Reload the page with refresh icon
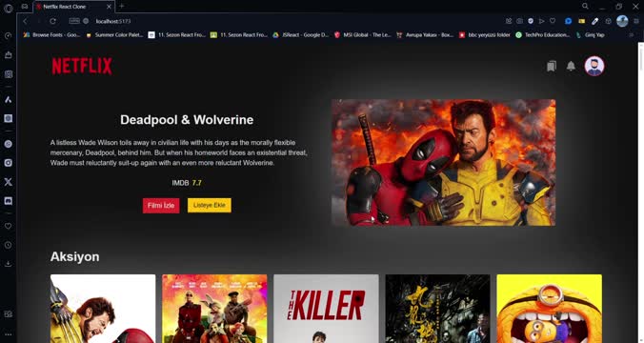 point(52,21)
